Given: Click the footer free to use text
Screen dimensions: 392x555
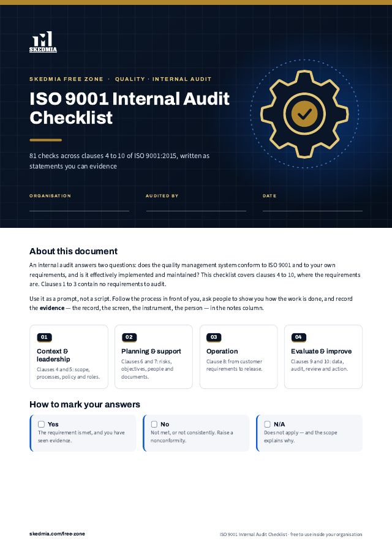Looking at the screenshot, I should point(326,534).
